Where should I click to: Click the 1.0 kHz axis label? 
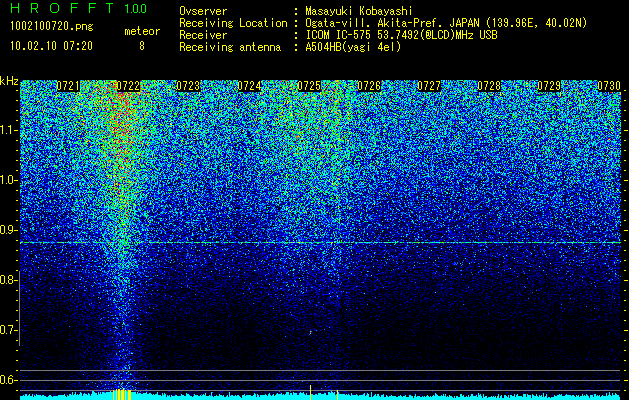click(x=7, y=180)
